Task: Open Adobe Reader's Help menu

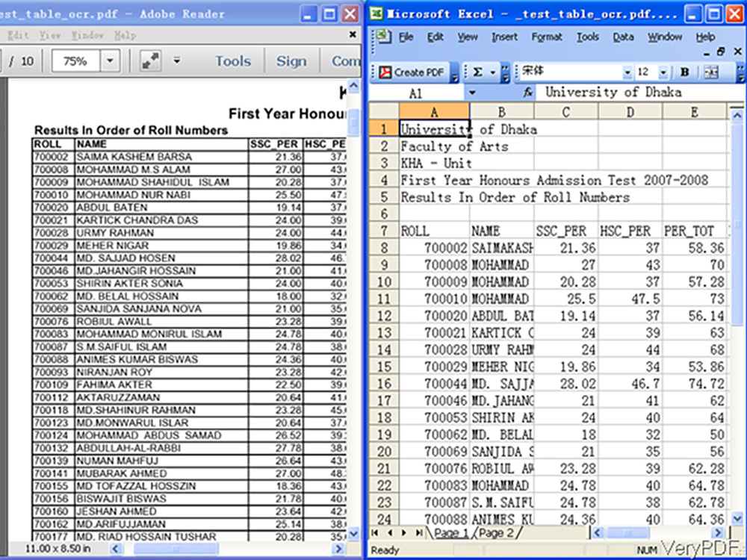Action: [125, 35]
